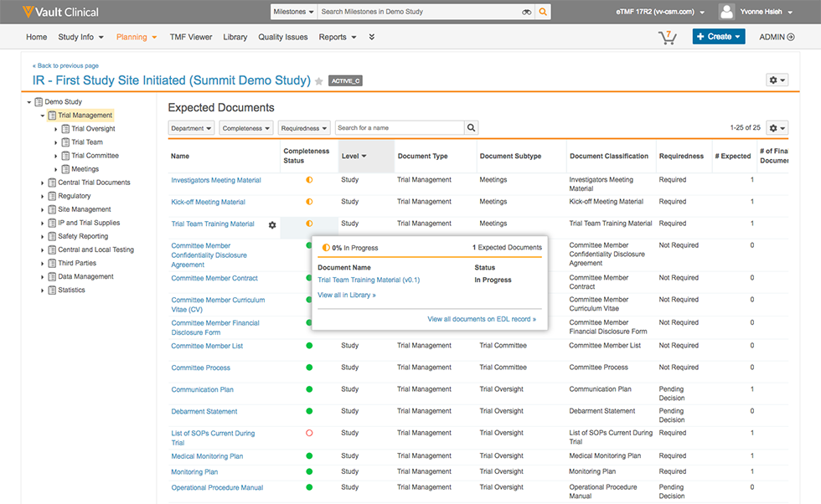Open the Department filter dropdown

click(191, 128)
